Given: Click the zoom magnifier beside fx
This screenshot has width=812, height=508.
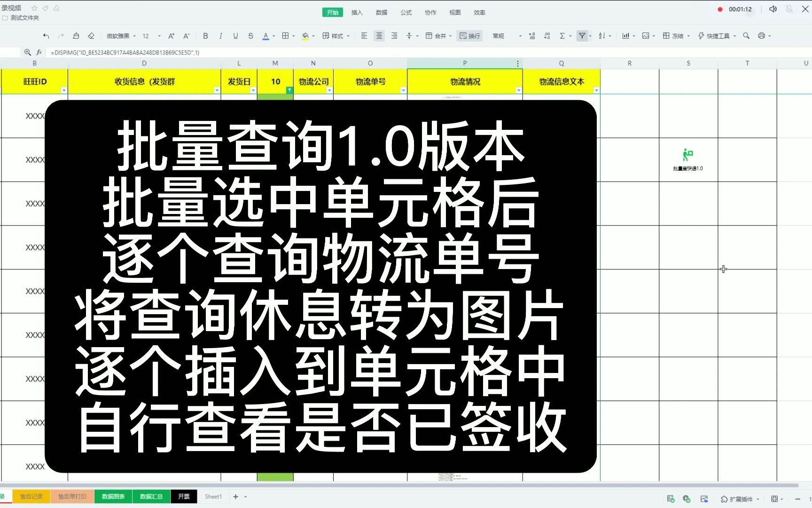Looking at the screenshot, I should click(x=28, y=52).
